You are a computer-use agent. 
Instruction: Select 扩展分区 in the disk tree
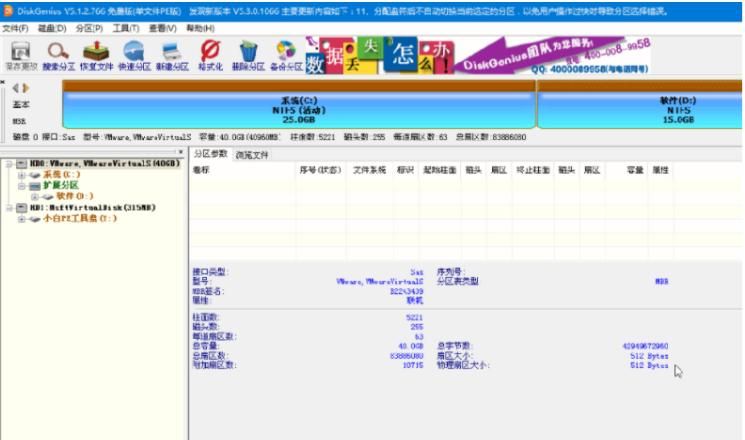[x=61, y=186]
